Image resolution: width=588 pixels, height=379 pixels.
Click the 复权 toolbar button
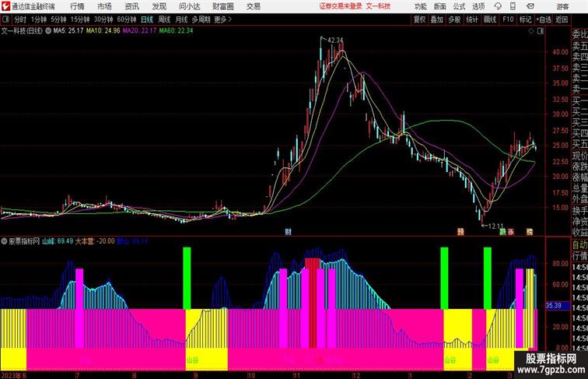pyautogui.click(x=420, y=19)
